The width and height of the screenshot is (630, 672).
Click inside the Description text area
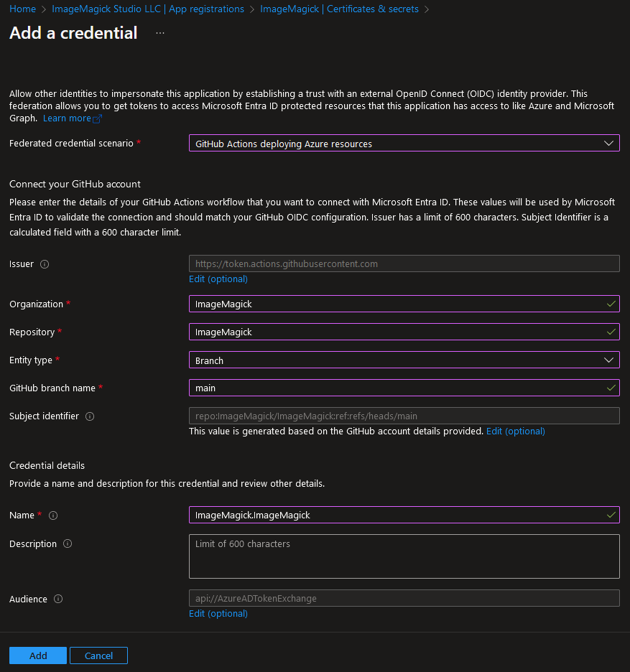[404, 556]
